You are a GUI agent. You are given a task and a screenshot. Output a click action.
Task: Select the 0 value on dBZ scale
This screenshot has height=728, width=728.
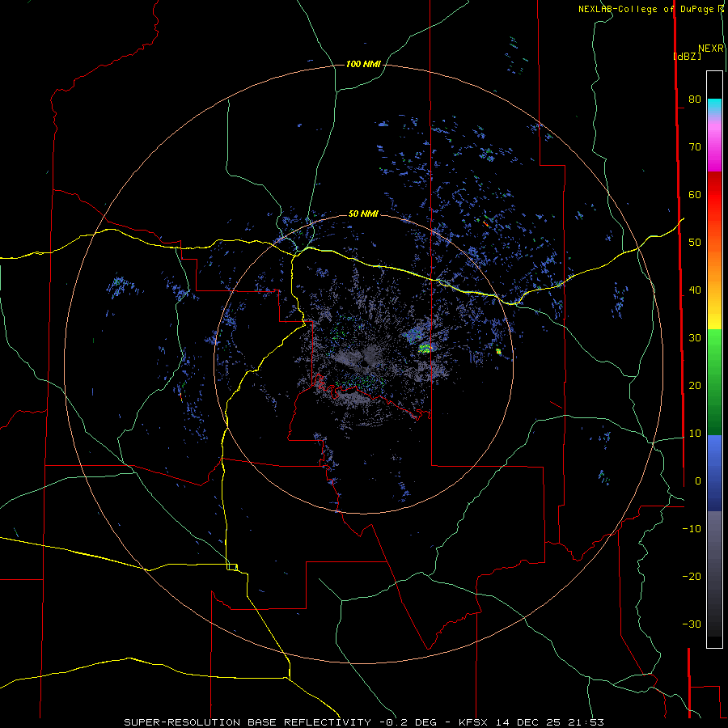coord(698,481)
